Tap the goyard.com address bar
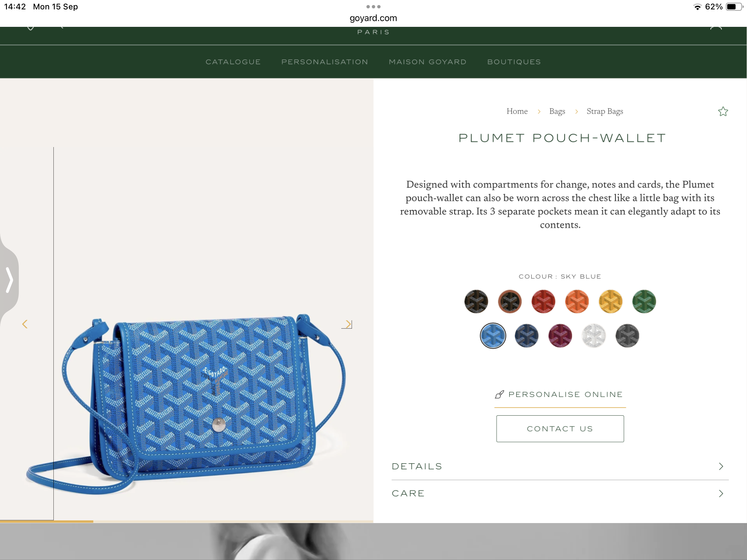747x560 pixels. pos(373,18)
